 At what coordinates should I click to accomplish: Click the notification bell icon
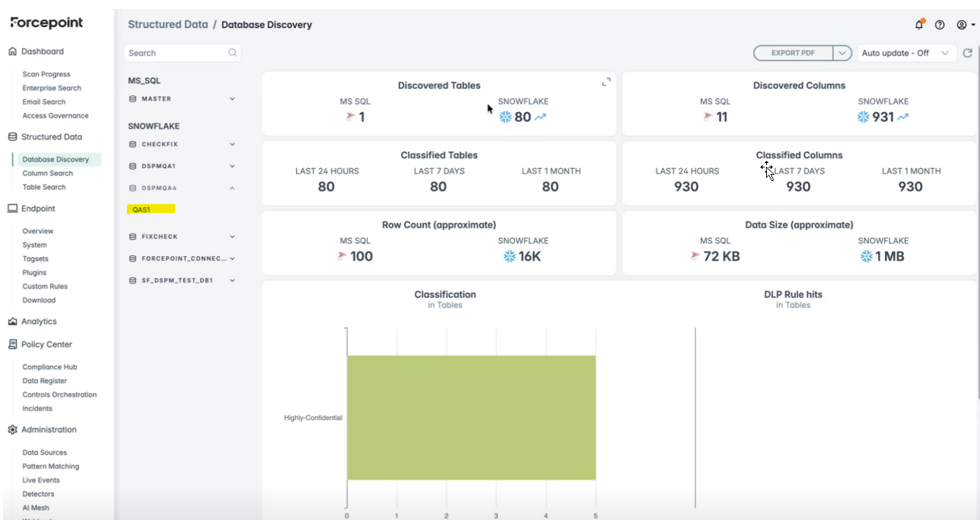pos(919,25)
